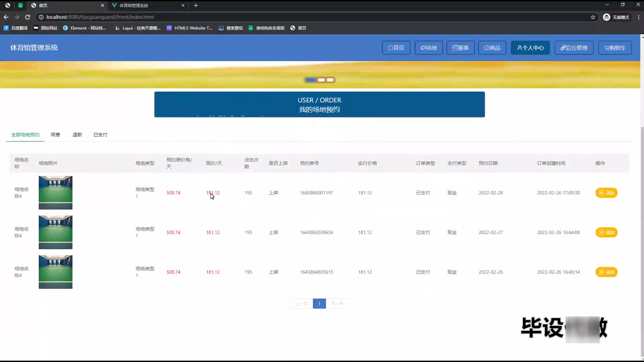This screenshot has width=644, height=362.
Task: Click the page vertical scrollbar
Action: pos(642,241)
